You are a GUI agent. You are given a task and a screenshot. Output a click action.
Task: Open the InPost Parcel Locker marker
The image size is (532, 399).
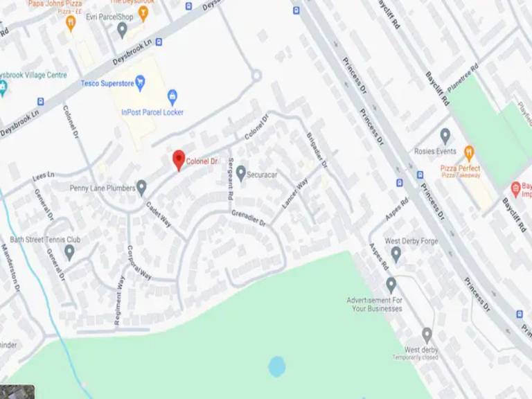point(172,98)
